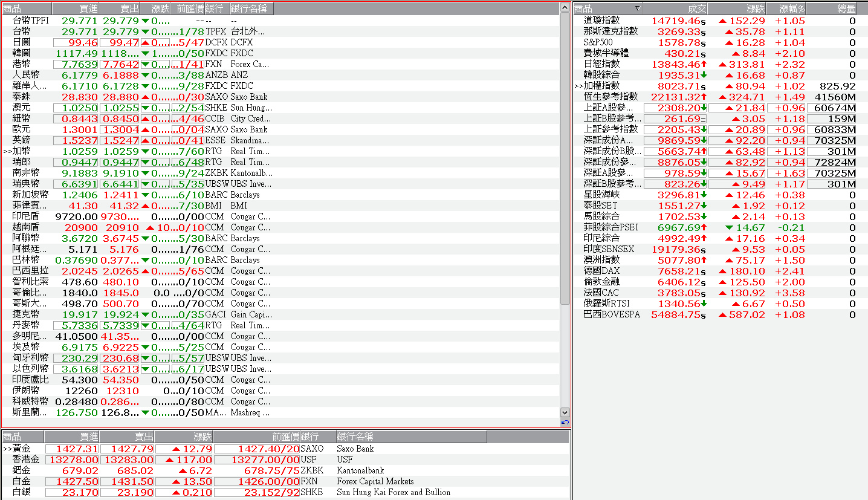Select the 黃金 row in metals panel
868x500 pixels.
tap(285, 449)
